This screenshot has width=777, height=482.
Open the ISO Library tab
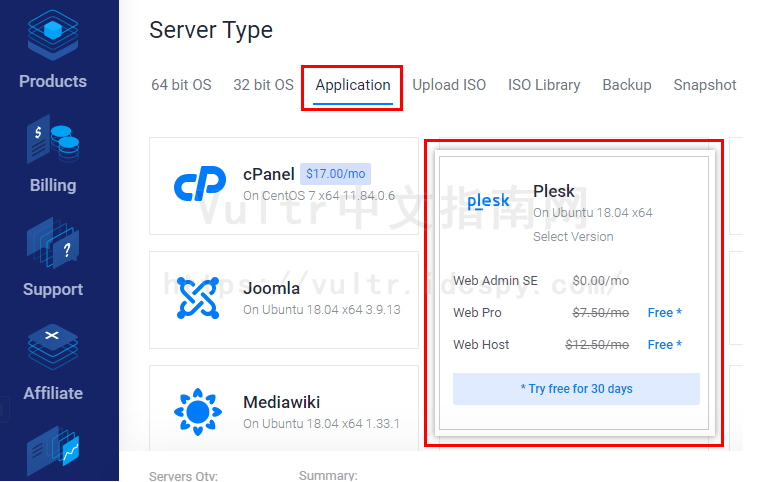[544, 85]
